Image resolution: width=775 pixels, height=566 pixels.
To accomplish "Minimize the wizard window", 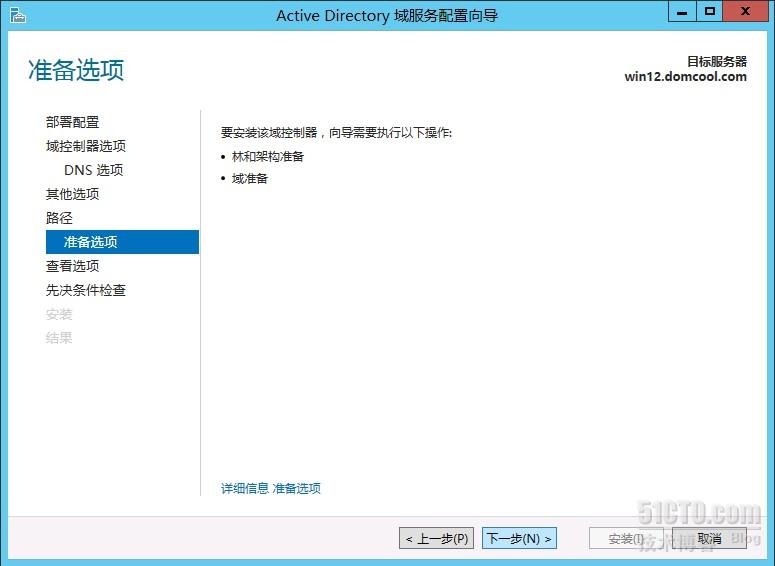I will tap(682, 12).
